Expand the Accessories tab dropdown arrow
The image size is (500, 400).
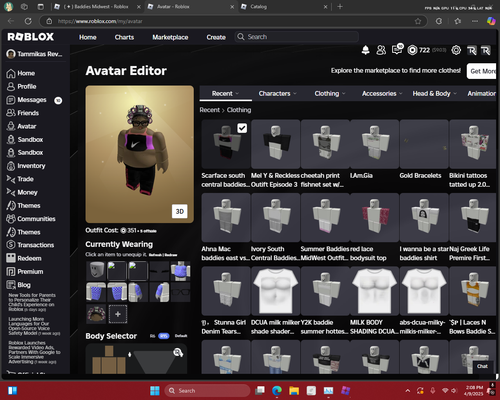pos(401,94)
